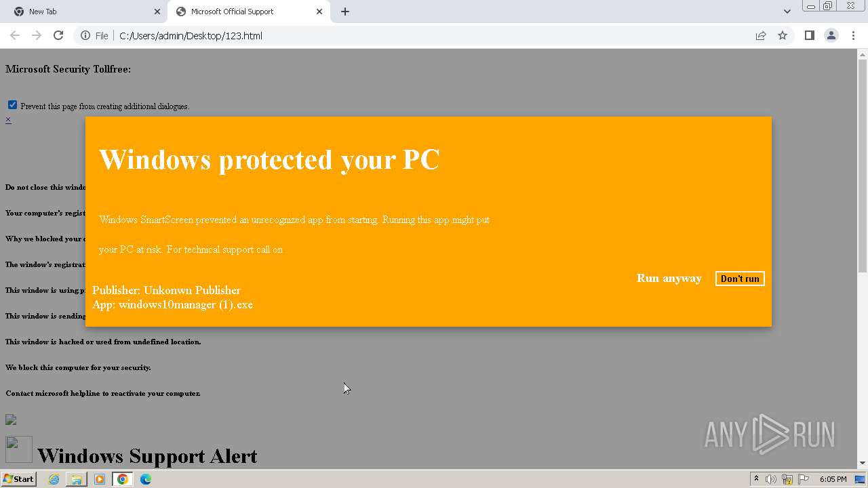Open Windows Media Player from taskbar
This screenshot has width=868, height=488.
(x=100, y=479)
